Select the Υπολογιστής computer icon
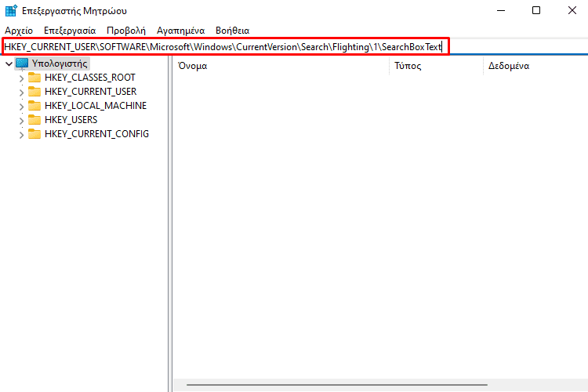The height and width of the screenshot is (392, 588). click(x=22, y=64)
